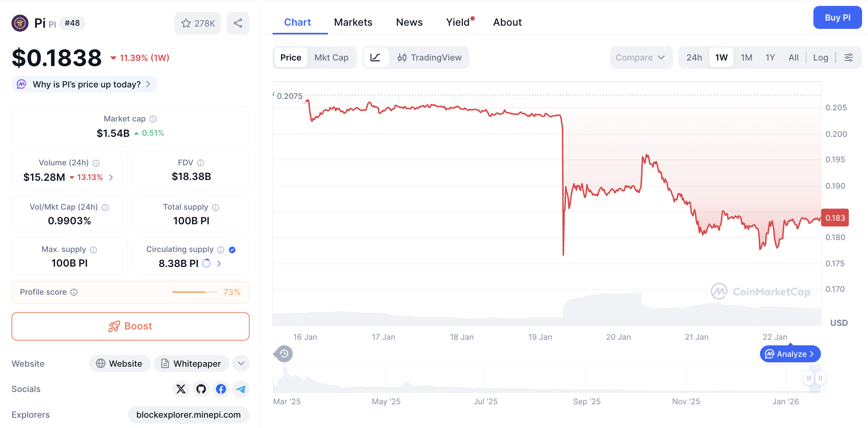Screen dimensions: 868x428
Task: Toggle logarithmic scale with Log
Action: point(821,57)
